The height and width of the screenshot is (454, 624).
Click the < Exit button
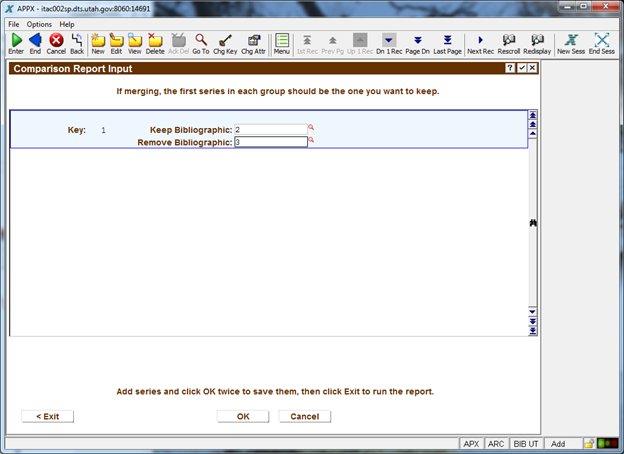tap(47, 416)
